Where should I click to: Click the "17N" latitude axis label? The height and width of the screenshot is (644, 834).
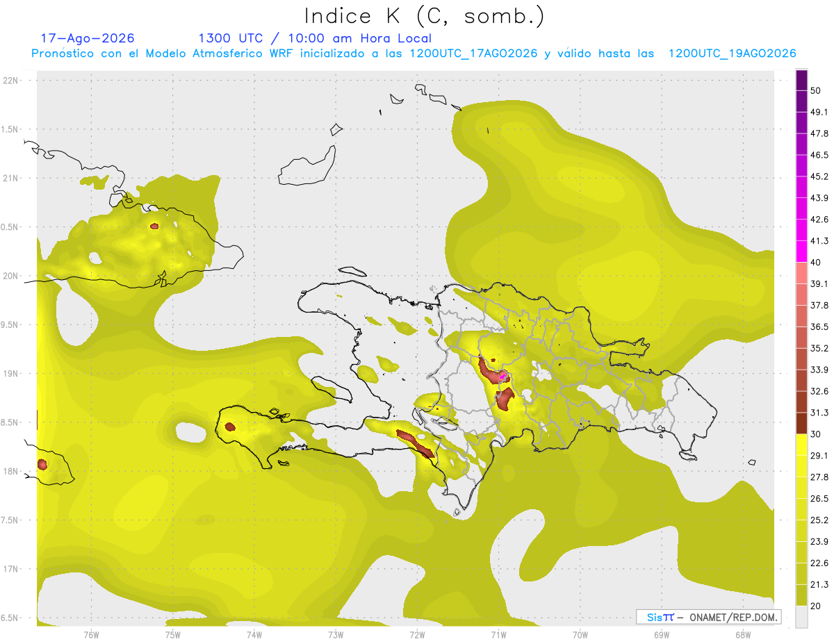coord(10,569)
